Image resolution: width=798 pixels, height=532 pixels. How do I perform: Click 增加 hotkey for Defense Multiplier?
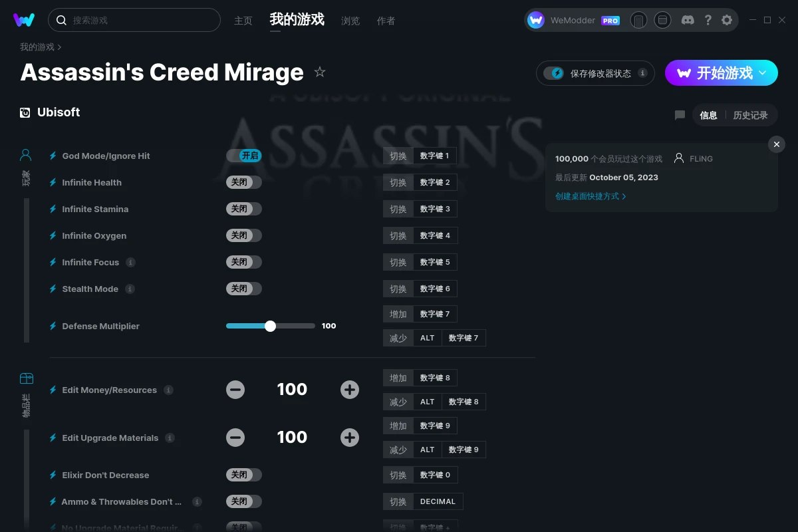tap(398, 314)
